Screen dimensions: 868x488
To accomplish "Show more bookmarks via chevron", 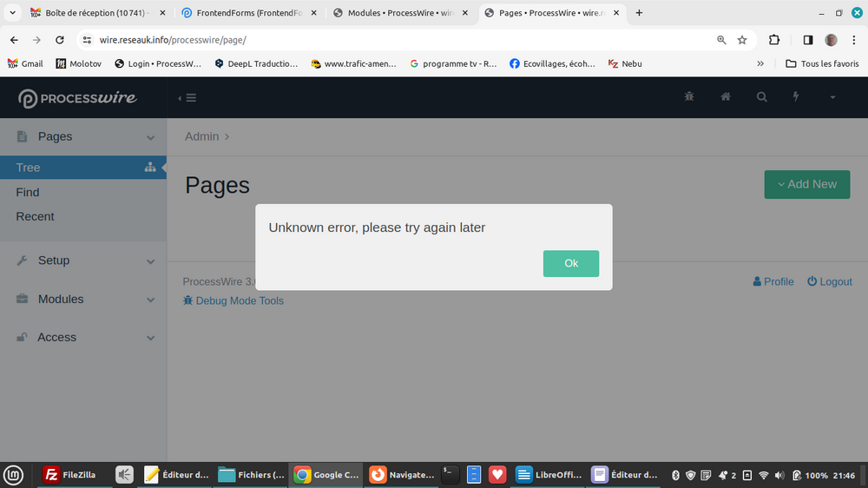I will [760, 63].
